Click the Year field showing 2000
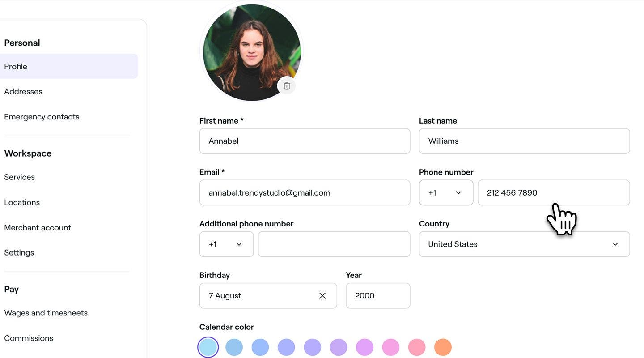Viewport: 644px width, 358px height. pyautogui.click(x=378, y=296)
